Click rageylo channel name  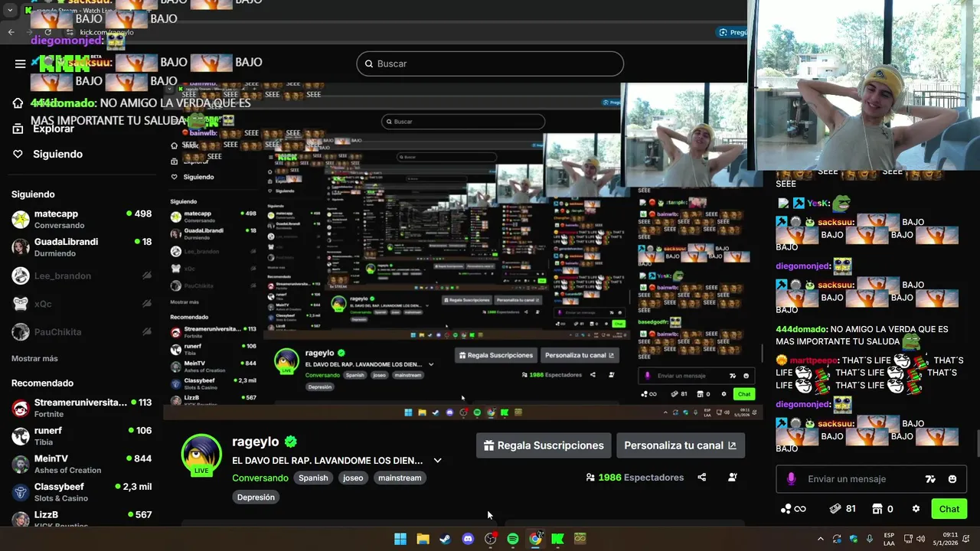tap(256, 442)
